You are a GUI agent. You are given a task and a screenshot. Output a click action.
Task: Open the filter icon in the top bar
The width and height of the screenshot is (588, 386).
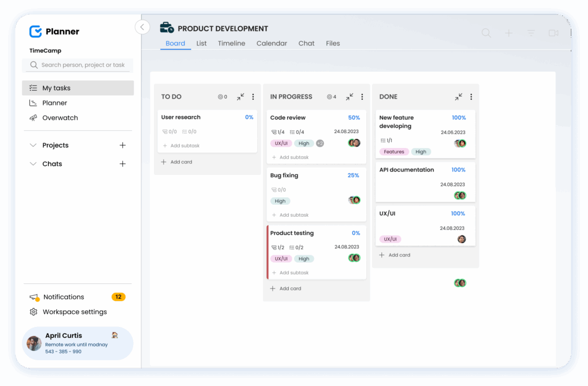coord(531,33)
